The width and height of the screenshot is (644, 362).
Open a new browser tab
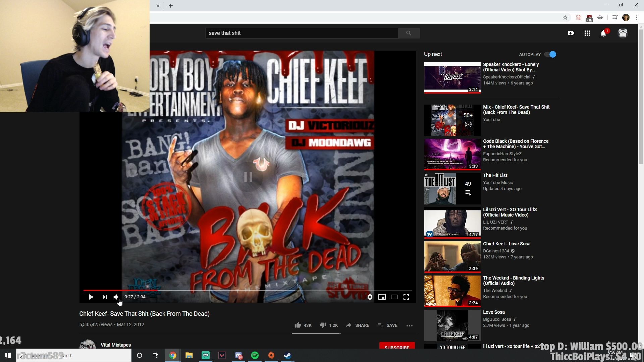(171, 6)
